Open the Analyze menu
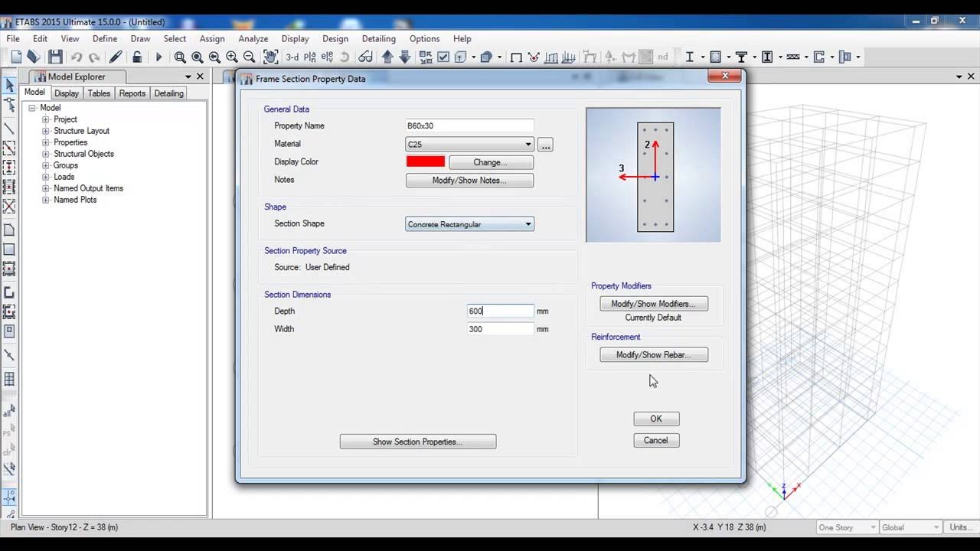980x551 pixels. tap(253, 38)
